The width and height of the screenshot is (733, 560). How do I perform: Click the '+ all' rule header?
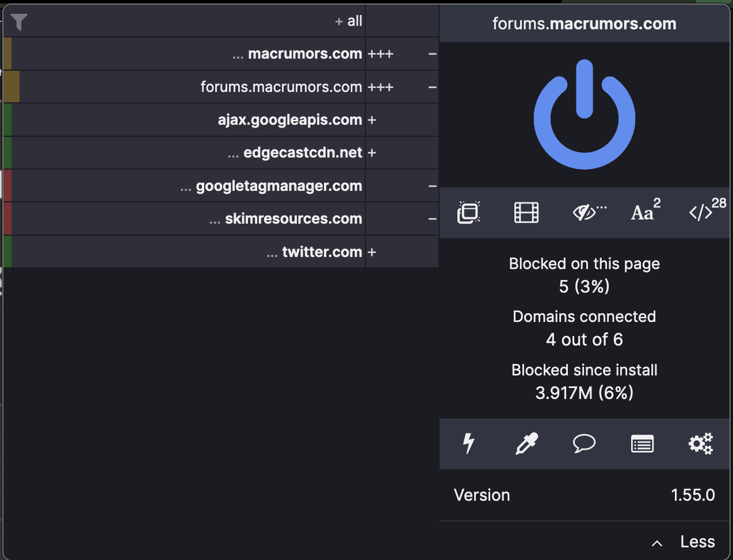tap(349, 21)
